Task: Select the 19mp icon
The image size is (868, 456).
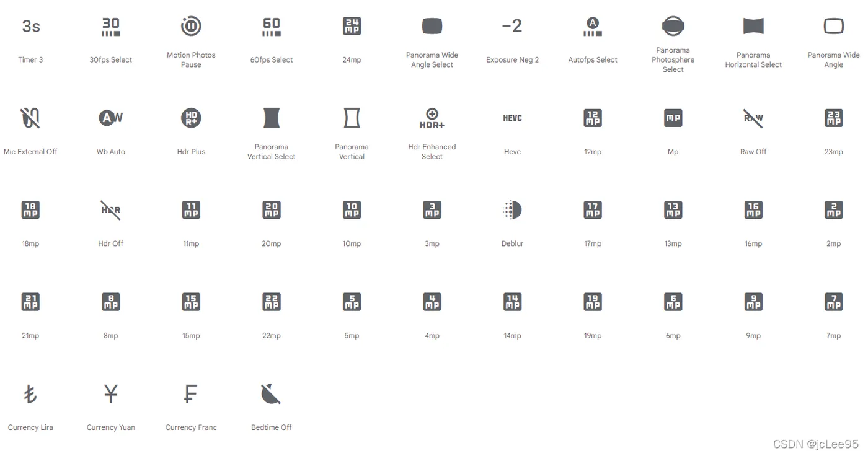Action: pos(593,302)
